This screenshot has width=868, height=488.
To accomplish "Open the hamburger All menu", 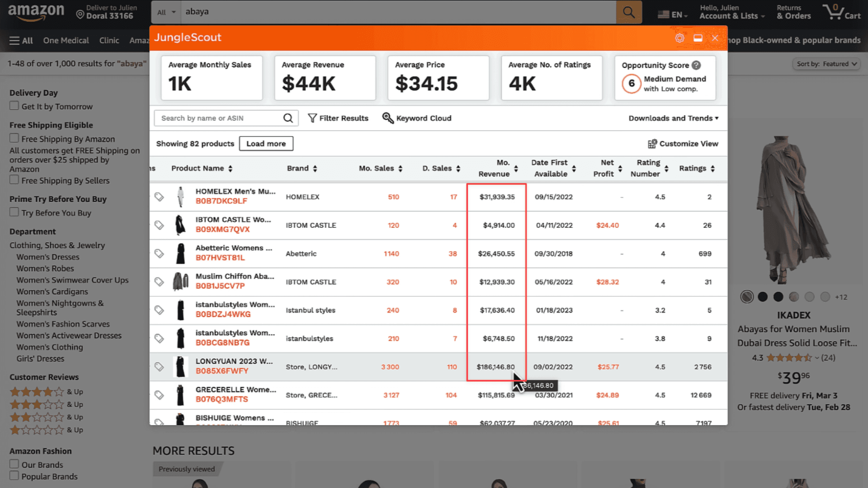I will [21, 41].
